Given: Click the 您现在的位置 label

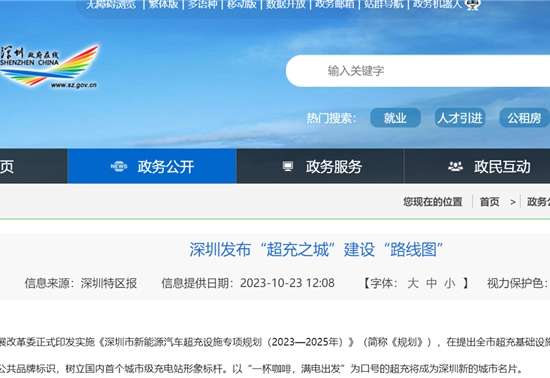Looking at the screenshot, I should click(432, 202).
